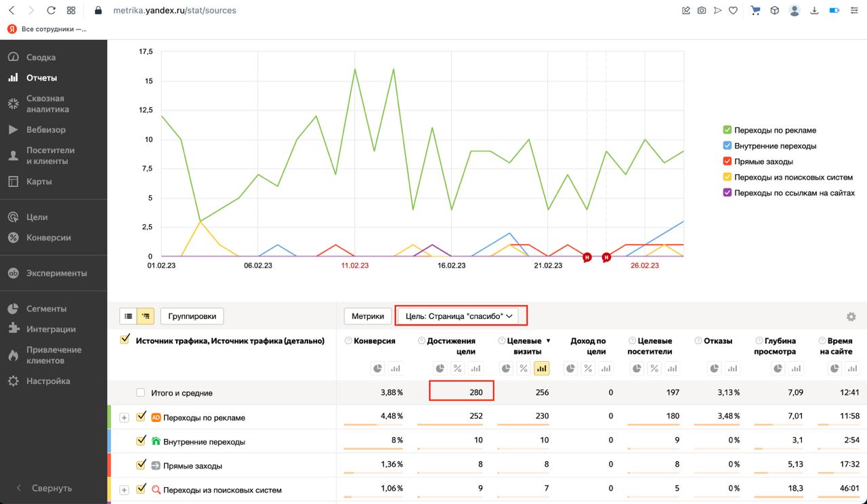This screenshot has width=867, height=504.
Task: Click pie chart icon under Конверсия
Action: pos(377,369)
